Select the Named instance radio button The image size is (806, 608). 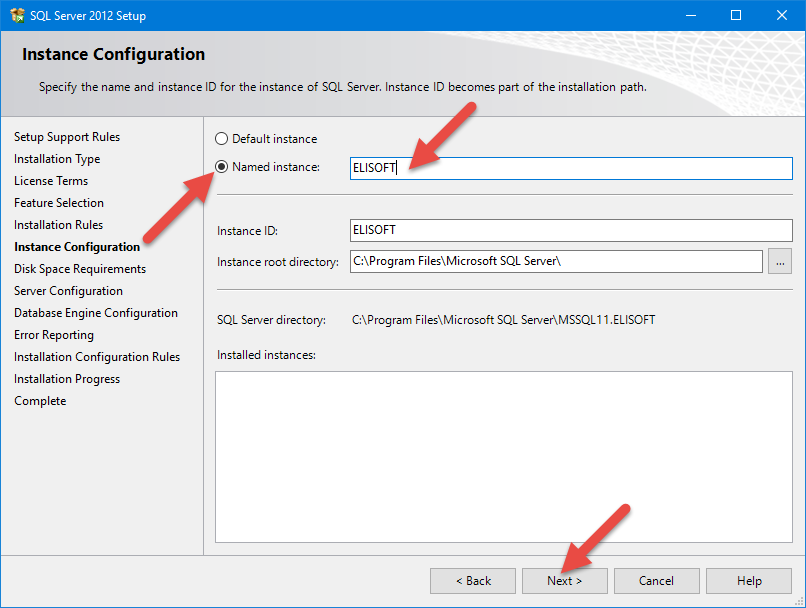point(222,167)
